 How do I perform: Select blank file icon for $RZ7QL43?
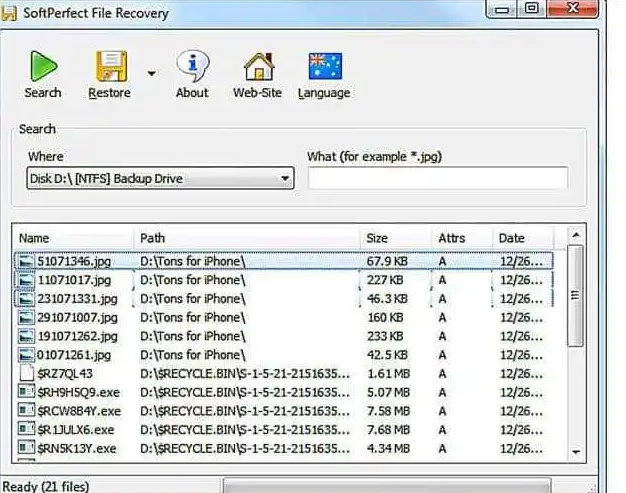pos(26,374)
